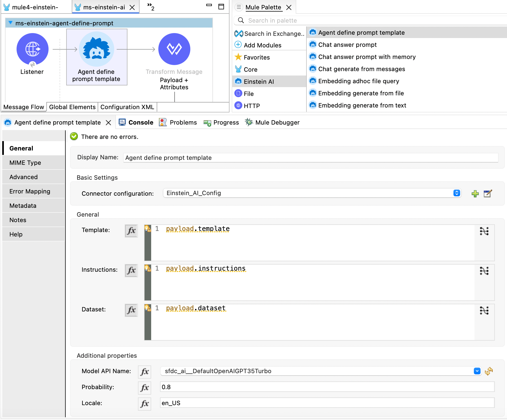507x420 pixels.
Task: Toggle the fx expression button for Template
Action: [x=131, y=231]
